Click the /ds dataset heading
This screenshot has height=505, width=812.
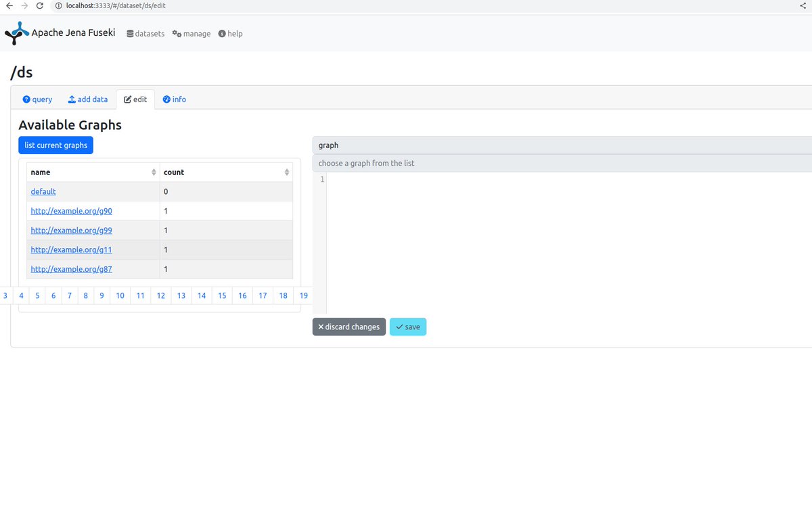point(22,72)
